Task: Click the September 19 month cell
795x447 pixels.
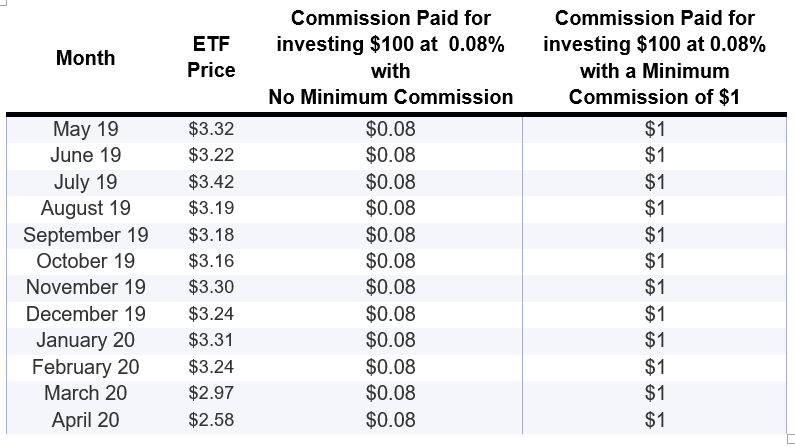Action: point(85,235)
